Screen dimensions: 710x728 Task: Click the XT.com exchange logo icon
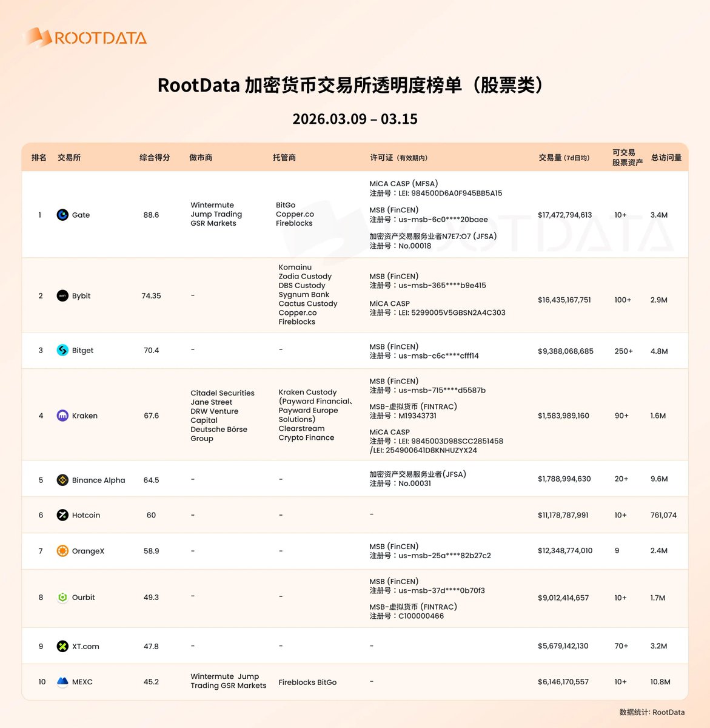pos(62,646)
